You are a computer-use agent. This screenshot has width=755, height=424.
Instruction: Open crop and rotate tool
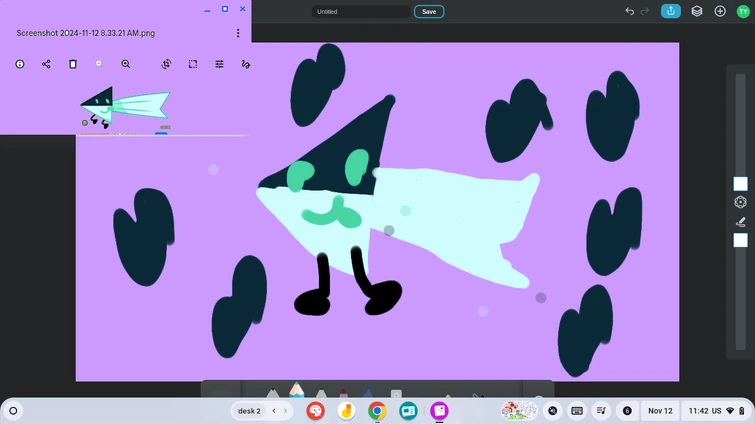point(166,64)
